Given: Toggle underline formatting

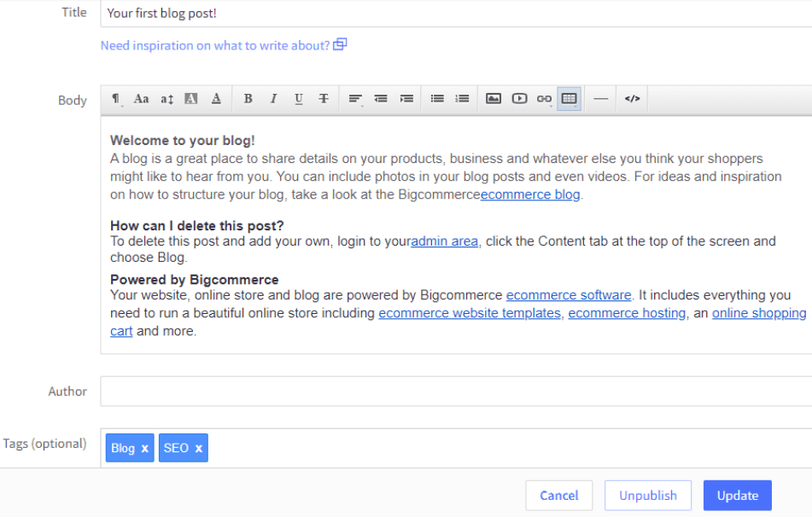Looking at the screenshot, I should [x=299, y=98].
